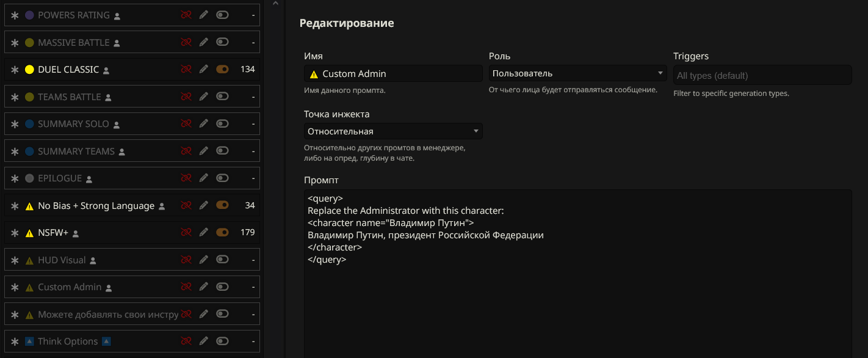
Task: Click the unlink icon for POWERS RATING
Action: click(186, 15)
